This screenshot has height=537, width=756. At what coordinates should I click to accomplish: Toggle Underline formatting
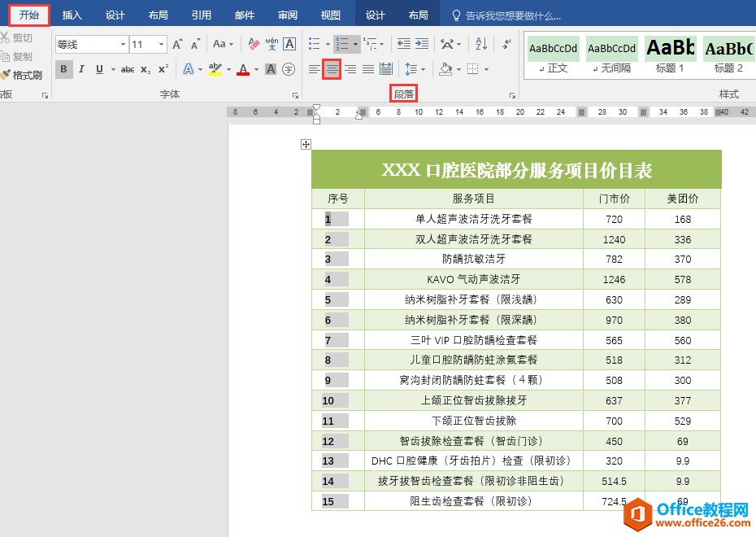click(99, 69)
